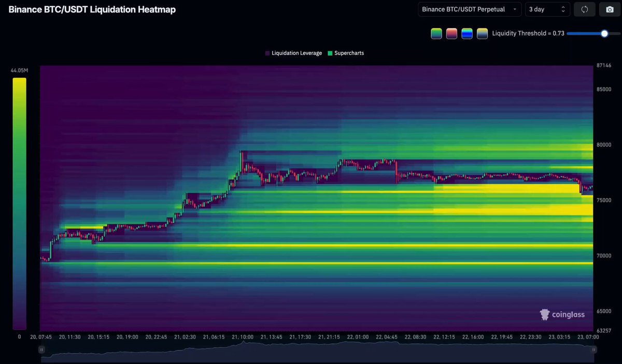Select the yellow-navy color theme swatch
The height and width of the screenshot is (364, 622).
pos(482,34)
